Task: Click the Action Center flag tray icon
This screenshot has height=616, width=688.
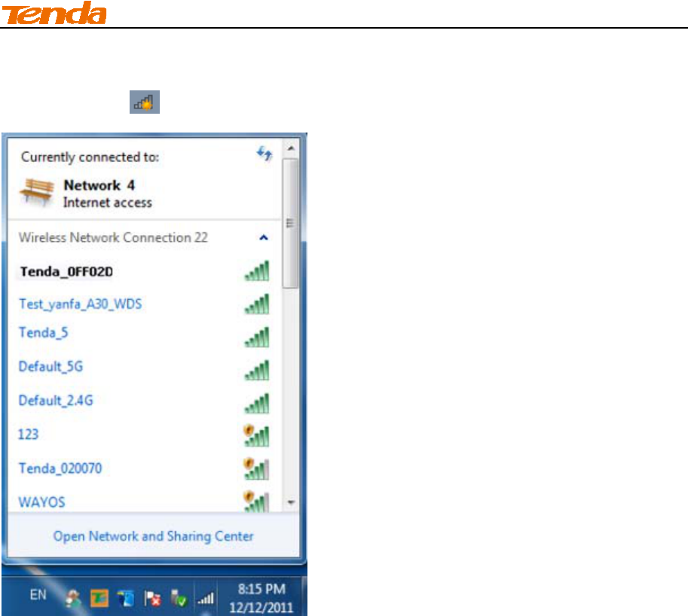Action: (x=152, y=599)
